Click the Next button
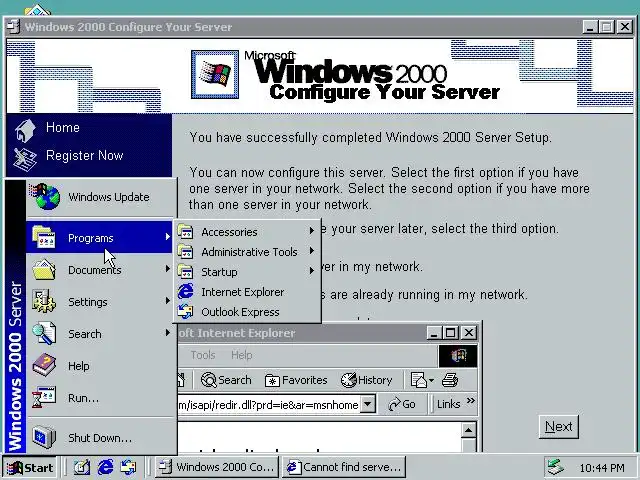Screen dimensions: 640x480 (559, 427)
